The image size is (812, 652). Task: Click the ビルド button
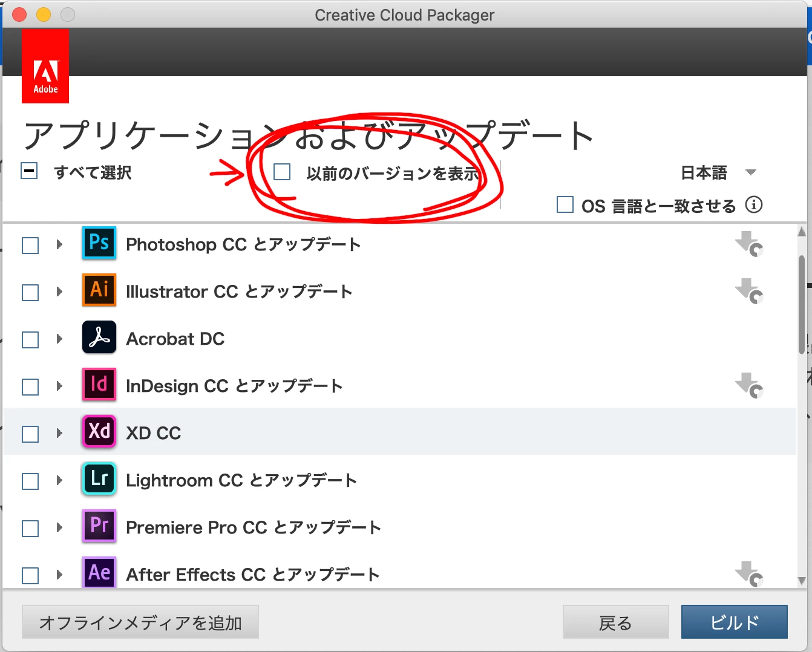tap(735, 622)
